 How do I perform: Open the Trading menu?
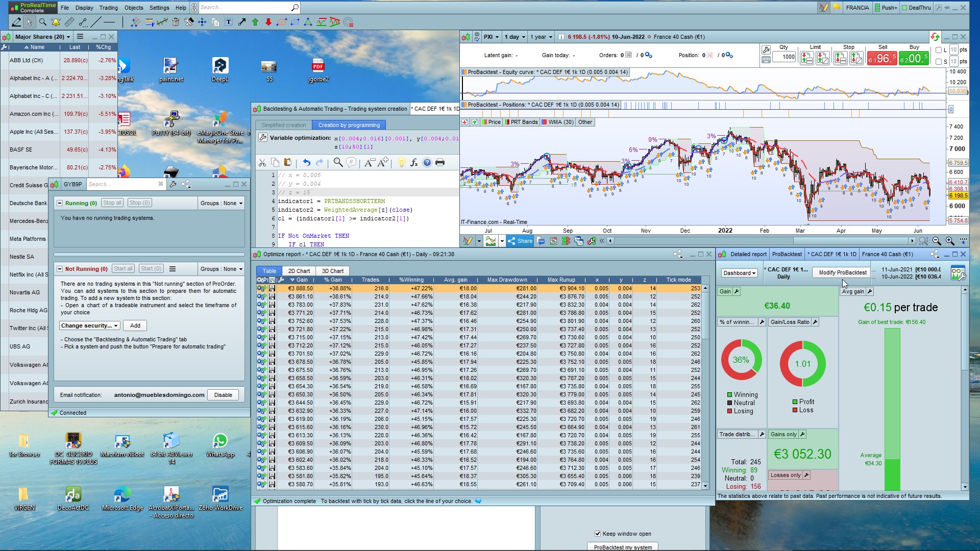[108, 8]
